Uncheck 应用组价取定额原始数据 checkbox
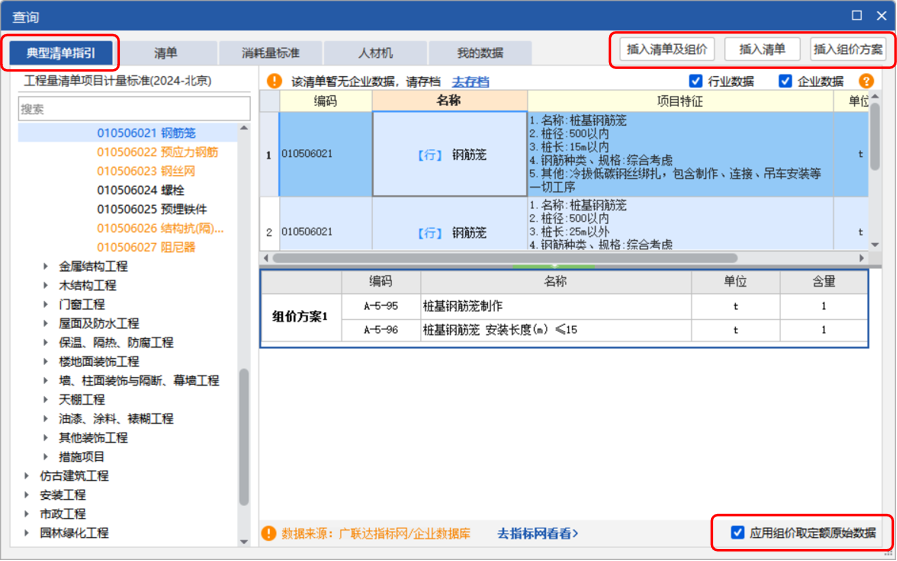The image size is (897, 561). 737,533
